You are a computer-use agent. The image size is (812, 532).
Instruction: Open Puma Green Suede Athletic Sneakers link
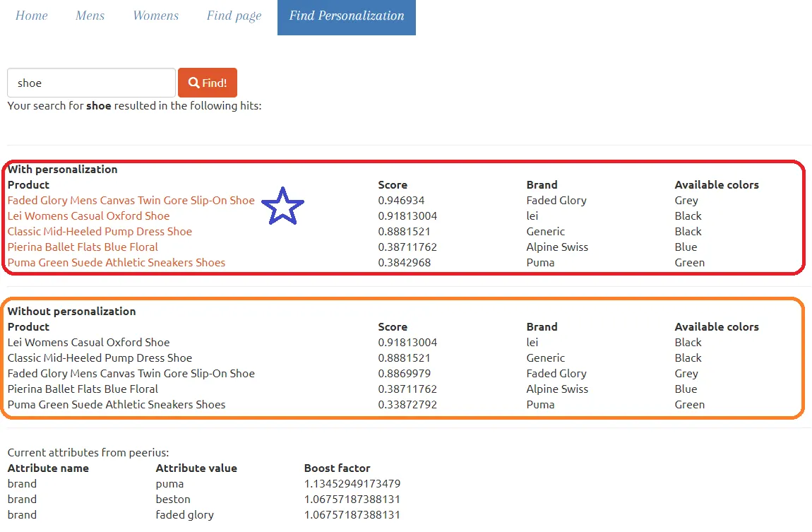(117, 263)
